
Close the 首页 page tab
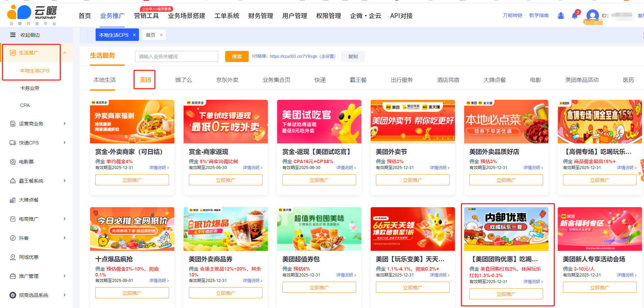click(161, 35)
